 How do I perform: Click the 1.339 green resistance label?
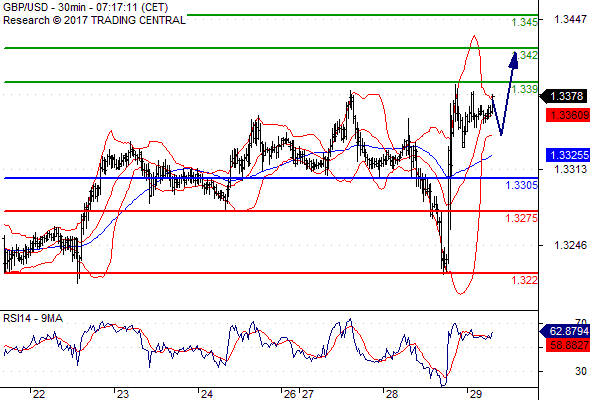525,89
